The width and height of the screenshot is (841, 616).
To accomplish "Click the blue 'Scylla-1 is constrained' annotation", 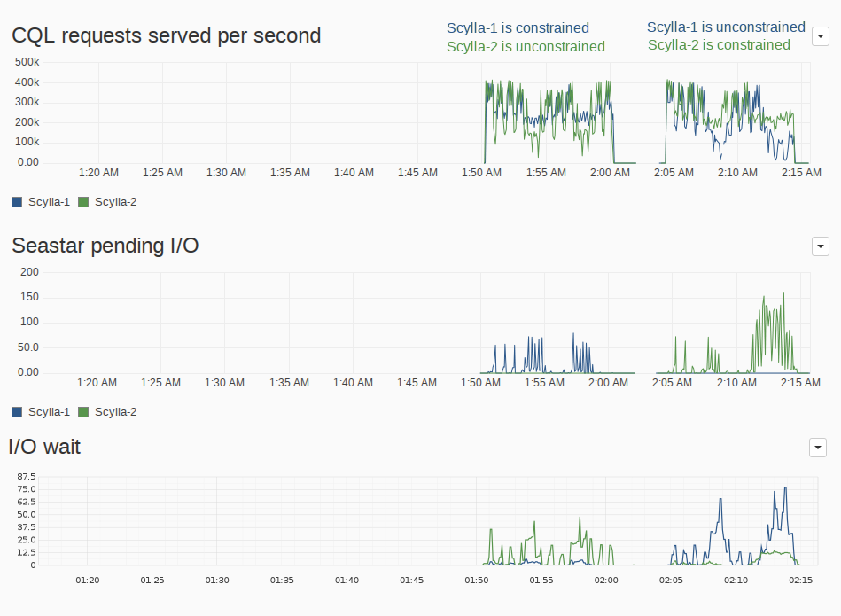I will 518,27.
